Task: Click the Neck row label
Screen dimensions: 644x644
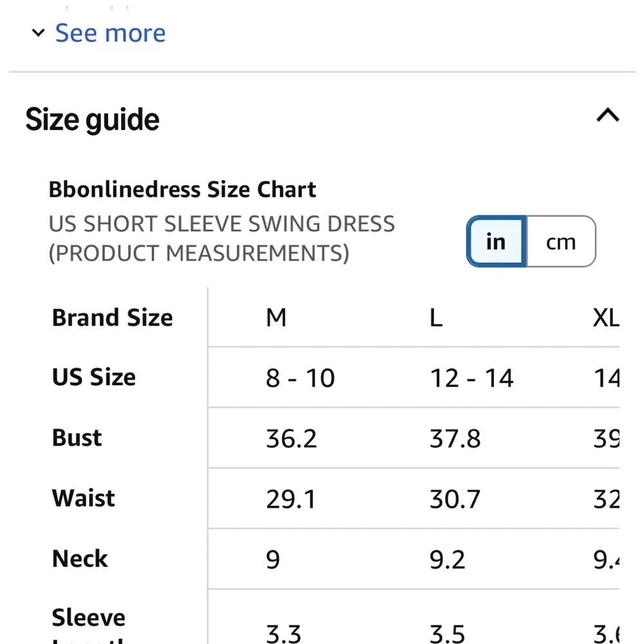Action: (80, 559)
